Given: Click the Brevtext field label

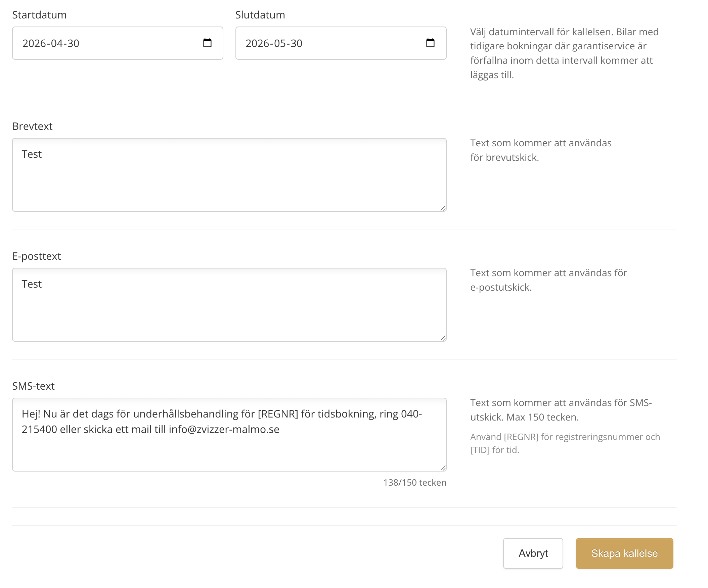Looking at the screenshot, I should tap(32, 127).
